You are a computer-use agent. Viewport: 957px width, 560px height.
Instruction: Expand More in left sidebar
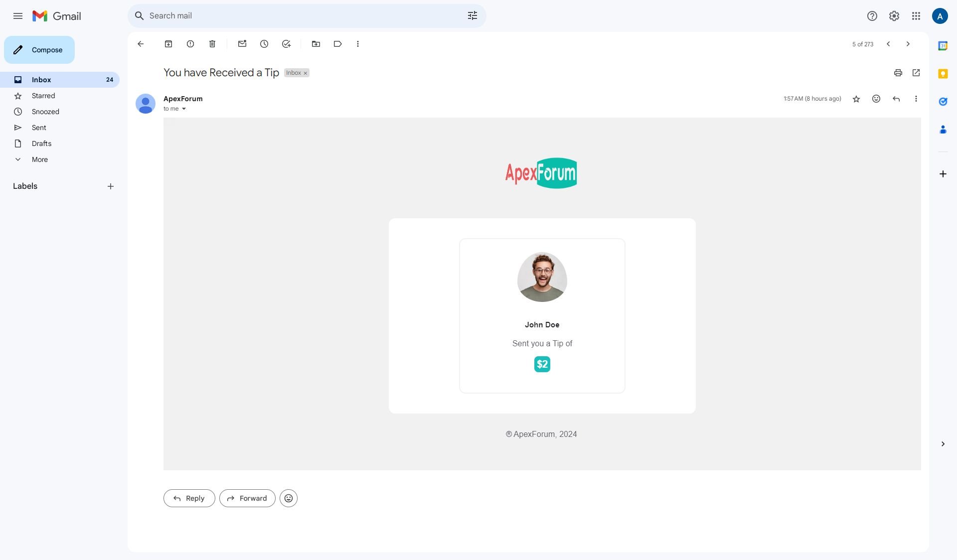[40, 159]
